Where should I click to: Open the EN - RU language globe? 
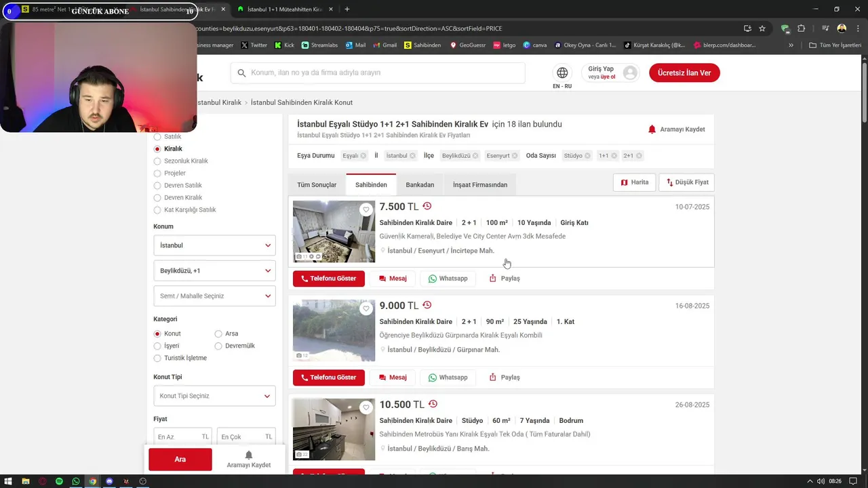[x=562, y=73]
